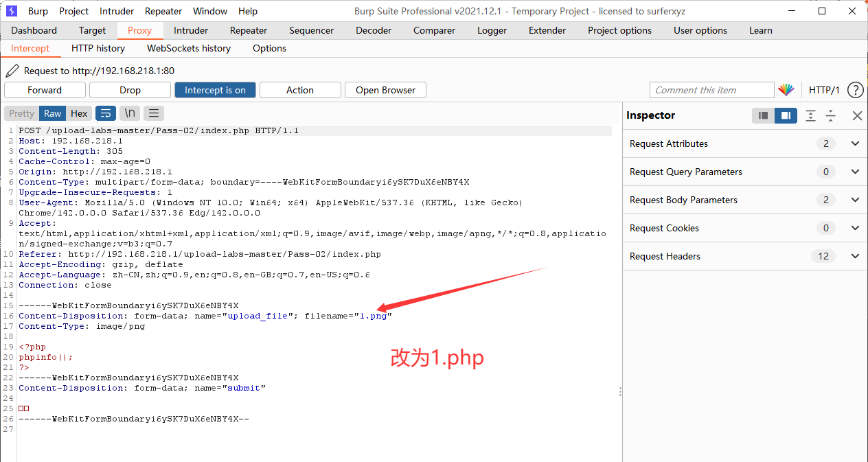Switch Inspector to side panel layout icon
868x462 pixels.
786,115
